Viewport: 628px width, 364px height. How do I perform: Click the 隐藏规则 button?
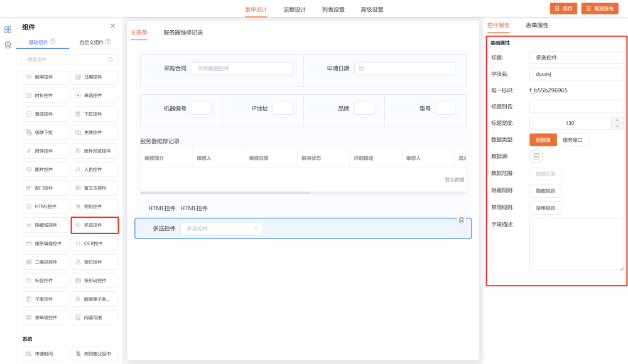[545, 191]
